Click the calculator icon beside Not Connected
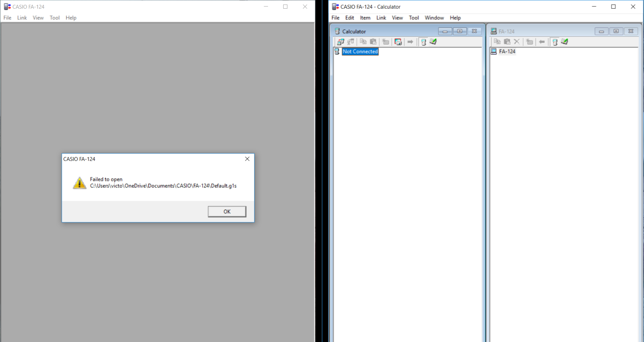This screenshot has width=644, height=342. point(337,51)
